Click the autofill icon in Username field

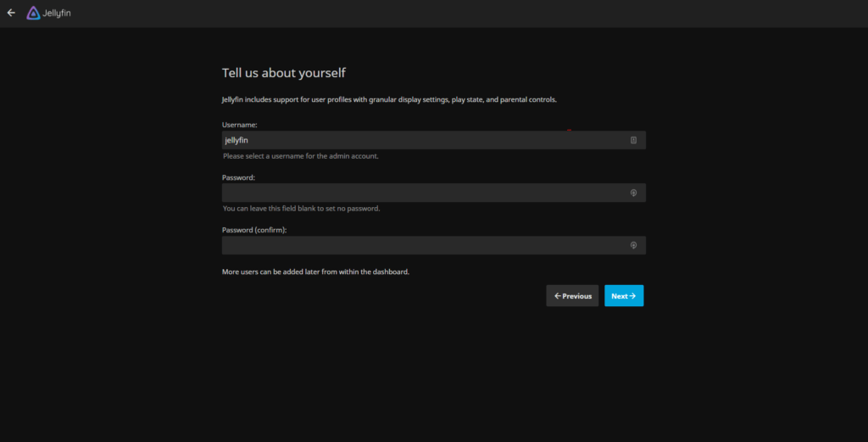[x=633, y=140]
